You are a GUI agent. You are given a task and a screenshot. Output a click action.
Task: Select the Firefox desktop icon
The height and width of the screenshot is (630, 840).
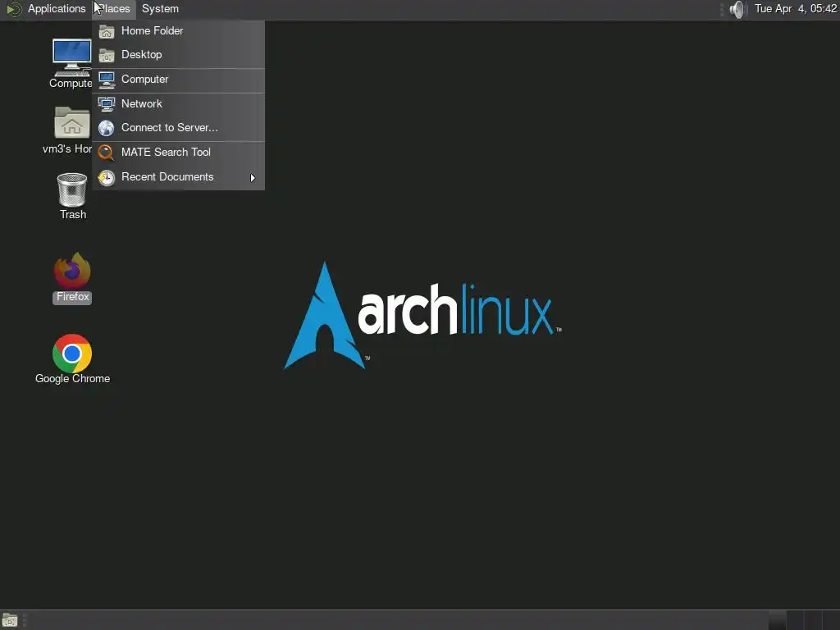72,271
